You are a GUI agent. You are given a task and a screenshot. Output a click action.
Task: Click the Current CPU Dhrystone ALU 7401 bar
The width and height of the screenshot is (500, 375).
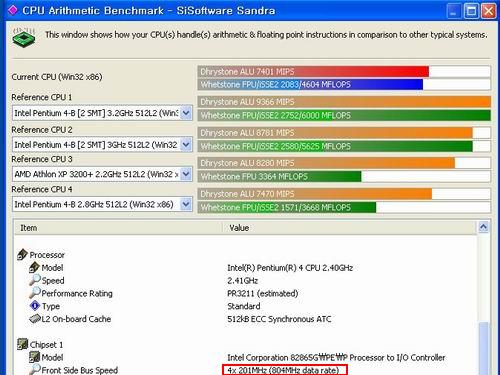313,72
